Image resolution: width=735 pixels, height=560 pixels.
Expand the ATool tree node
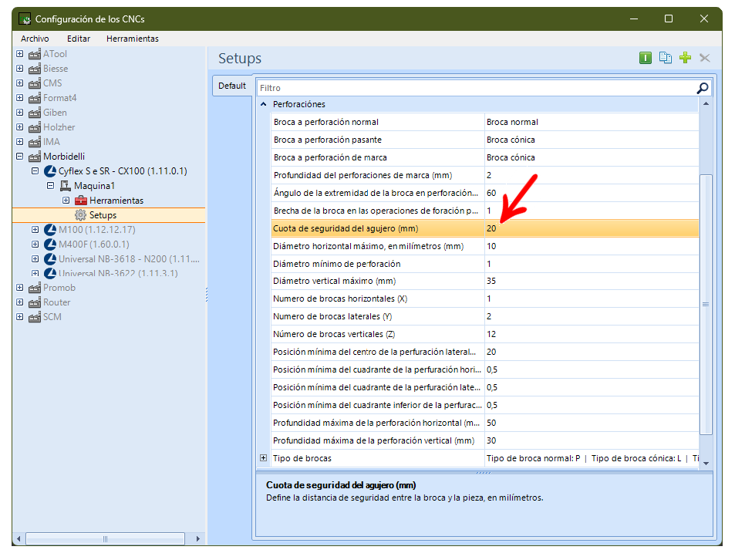tap(20, 54)
